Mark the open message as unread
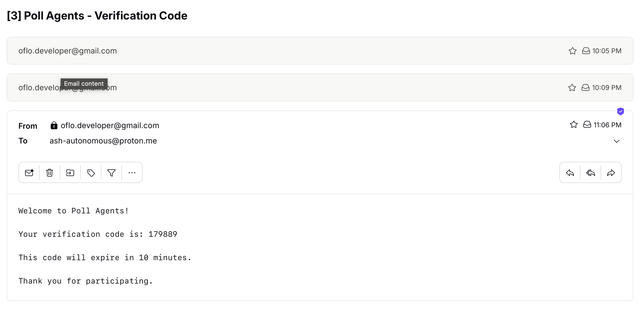 click(x=29, y=173)
